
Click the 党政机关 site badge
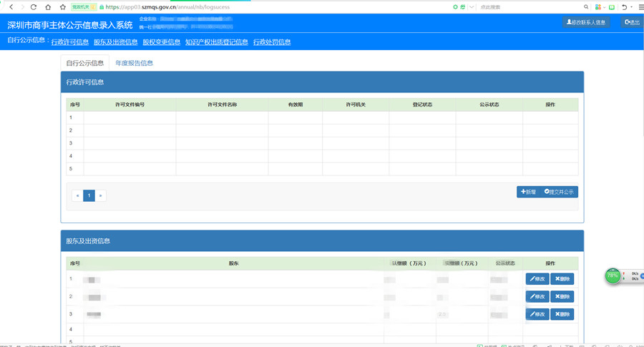coord(84,7)
